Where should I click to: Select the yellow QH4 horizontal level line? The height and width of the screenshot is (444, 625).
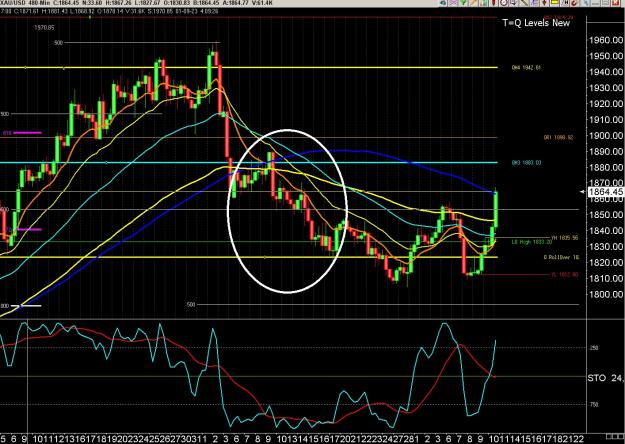[249, 67]
